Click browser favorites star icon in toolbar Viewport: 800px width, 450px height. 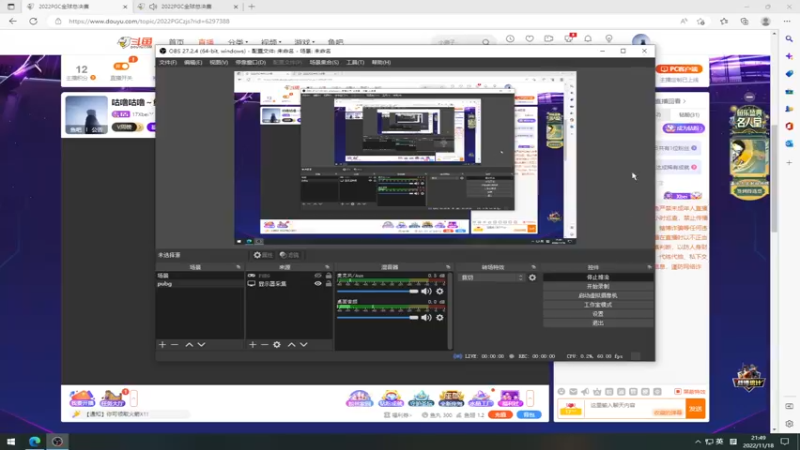[724, 21]
